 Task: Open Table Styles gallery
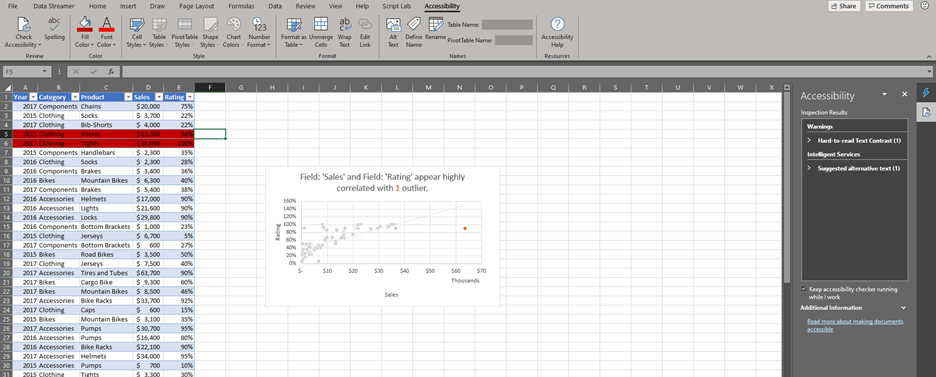[159, 32]
